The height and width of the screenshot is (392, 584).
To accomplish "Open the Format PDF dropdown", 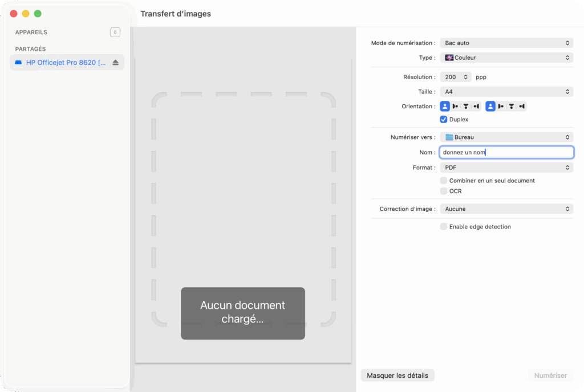I will pos(506,168).
